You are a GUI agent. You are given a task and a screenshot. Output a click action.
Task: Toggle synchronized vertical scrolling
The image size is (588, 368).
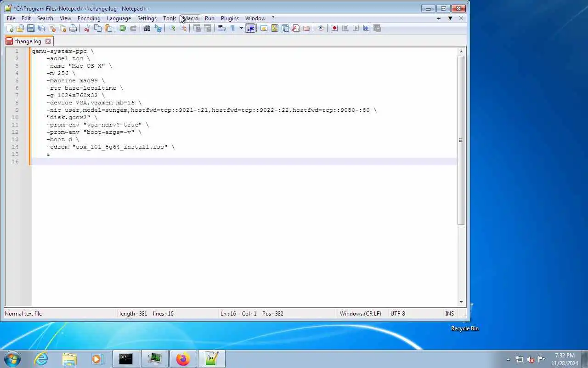[x=197, y=28]
